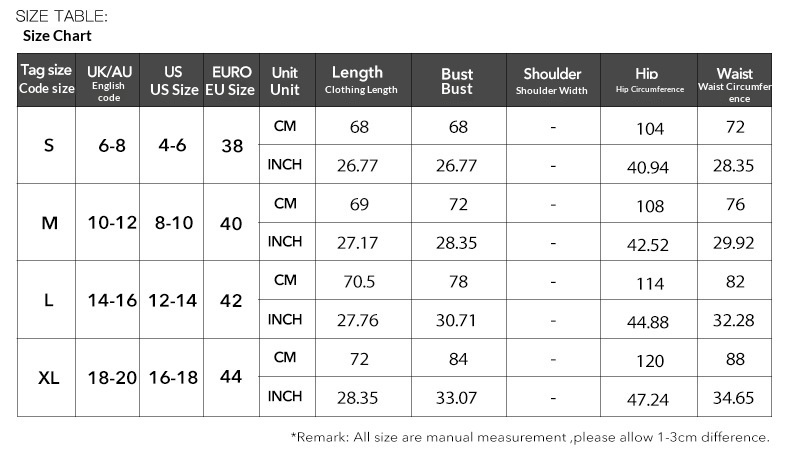Select the Shoulder Width header
The image size is (790, 470).
point(553,80)
